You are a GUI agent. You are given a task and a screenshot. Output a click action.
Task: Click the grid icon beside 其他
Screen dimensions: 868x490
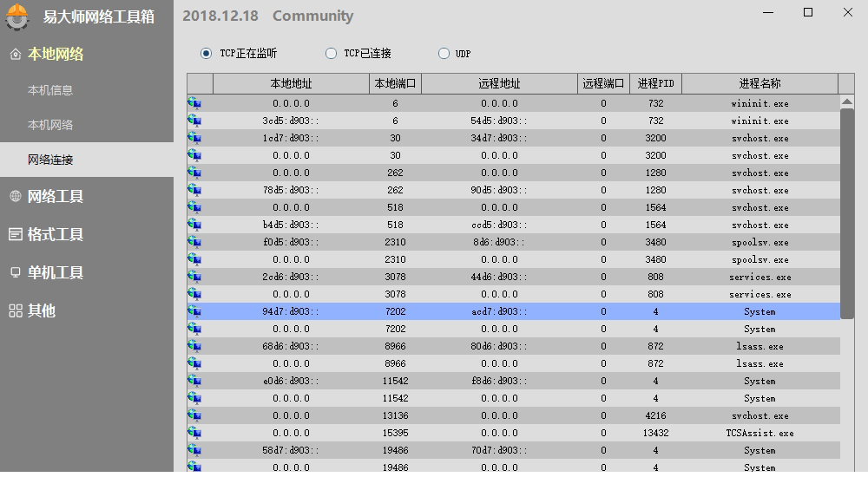click(16, 310)
